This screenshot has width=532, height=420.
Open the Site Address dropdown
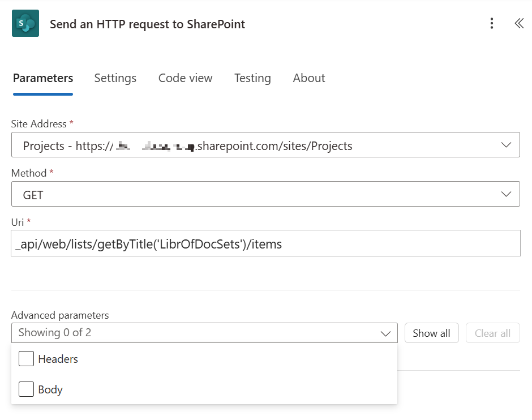click(506, 144)
